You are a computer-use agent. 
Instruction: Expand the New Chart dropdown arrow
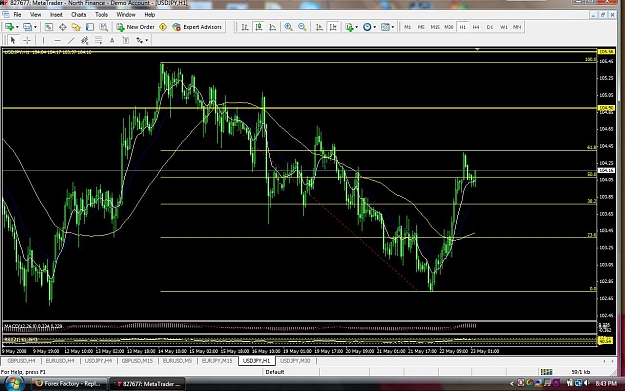click(x=17, y=27)
